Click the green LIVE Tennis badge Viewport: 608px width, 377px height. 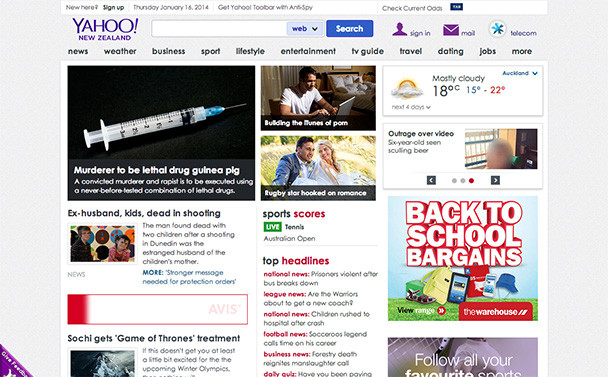tap(273, 227)
